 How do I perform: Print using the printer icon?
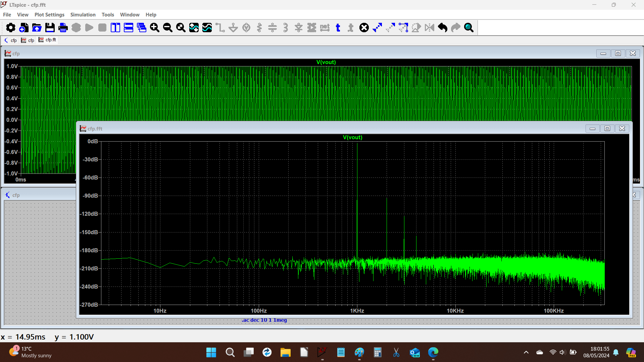pyautogui.click(x=63, y=28)
